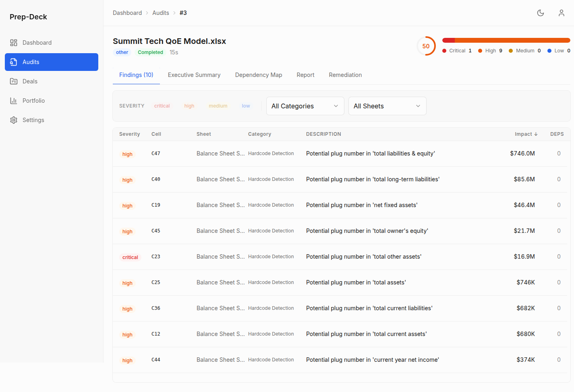Click the Audits file icon in sidebar
This screenshot has width=574, height=392.
[14, 62]
